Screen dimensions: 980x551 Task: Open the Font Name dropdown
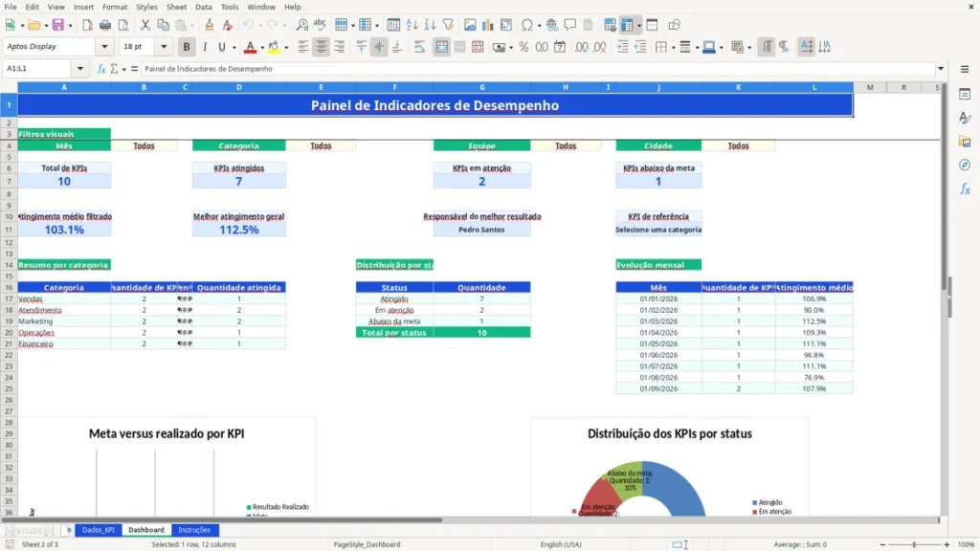104,46
